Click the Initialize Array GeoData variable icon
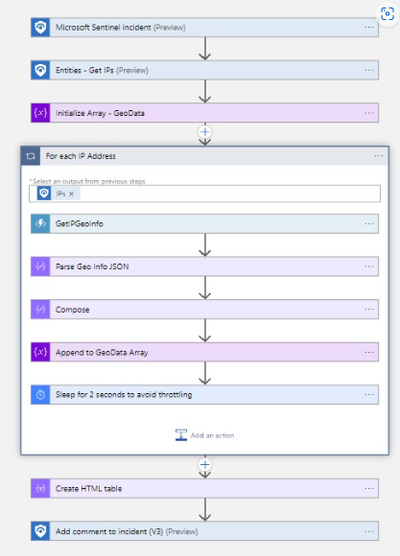 [40, 113]
